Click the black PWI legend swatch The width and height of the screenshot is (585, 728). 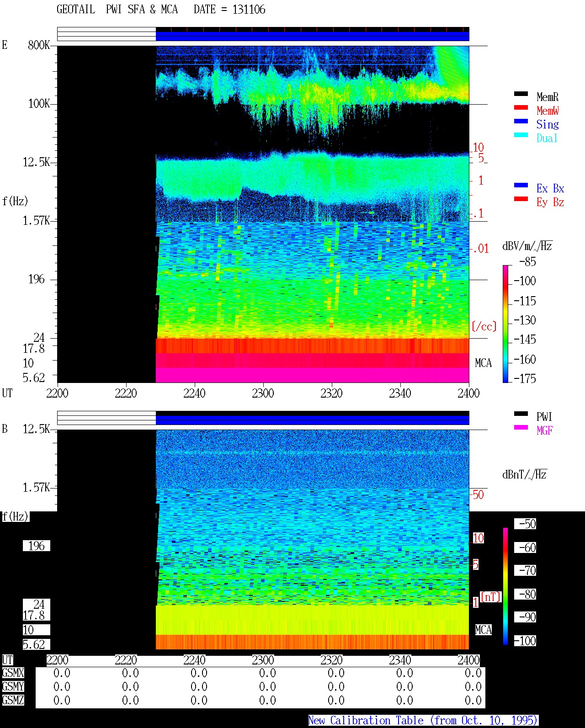tap(521, 414)
